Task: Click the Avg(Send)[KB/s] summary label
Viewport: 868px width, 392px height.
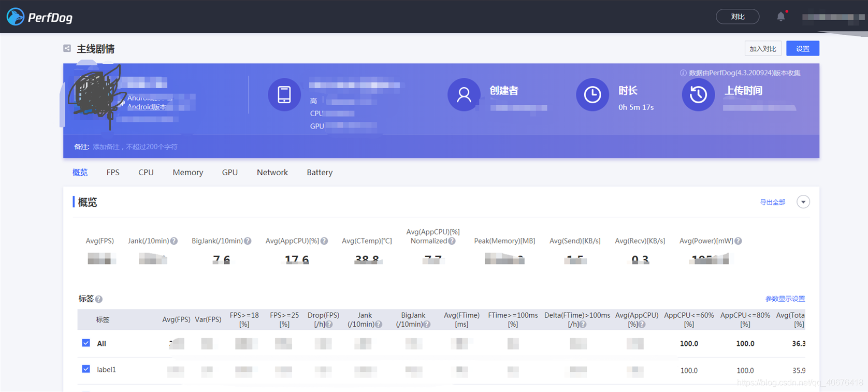Action: click(x=575, y=241)
